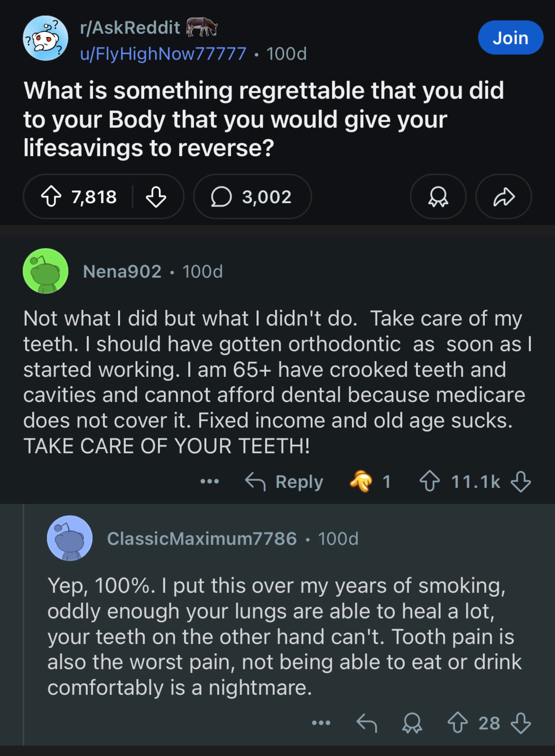The height and width of the screenshot is (756, 555).
Task: View Nena902's green avatar
Action: coord(45,271)
